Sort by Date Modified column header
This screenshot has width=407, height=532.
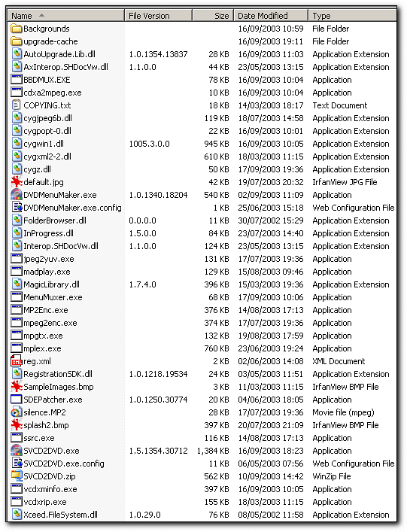[x=271, y=16]
